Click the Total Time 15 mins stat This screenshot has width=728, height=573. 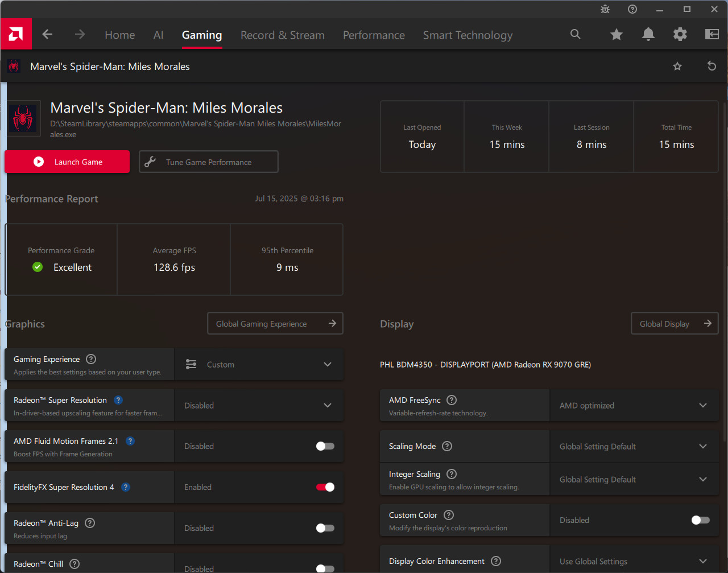[676, 137]
